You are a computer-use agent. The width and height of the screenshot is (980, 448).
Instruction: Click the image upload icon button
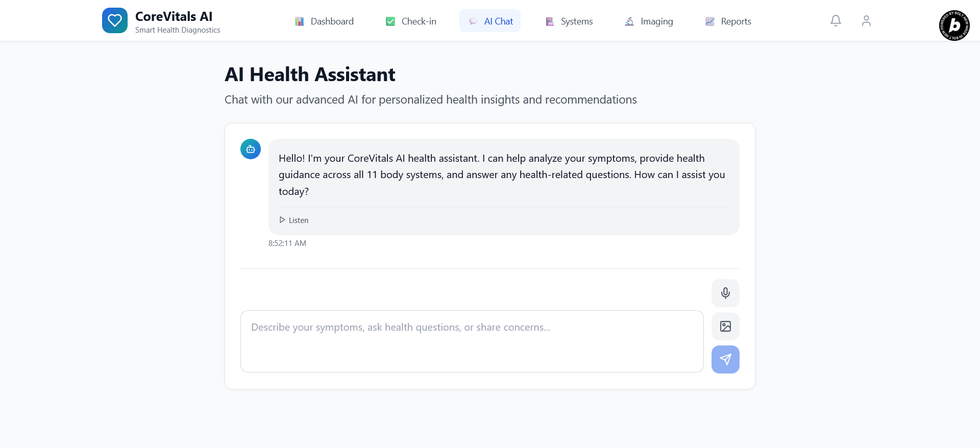pos(725,327)
